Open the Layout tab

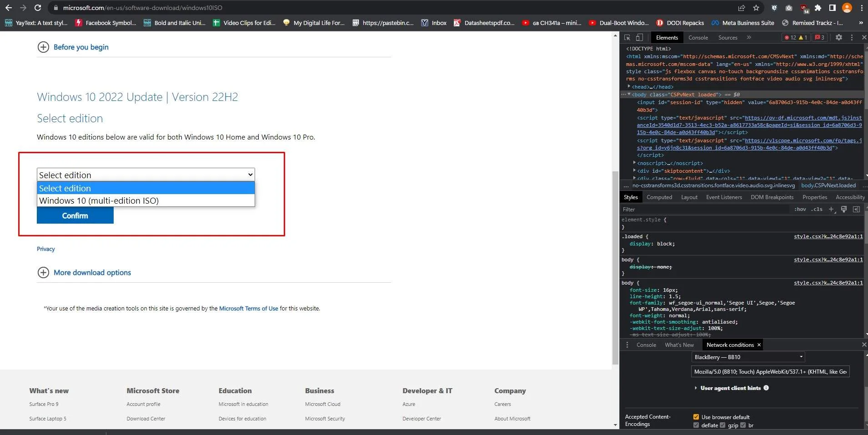point(689,197)
